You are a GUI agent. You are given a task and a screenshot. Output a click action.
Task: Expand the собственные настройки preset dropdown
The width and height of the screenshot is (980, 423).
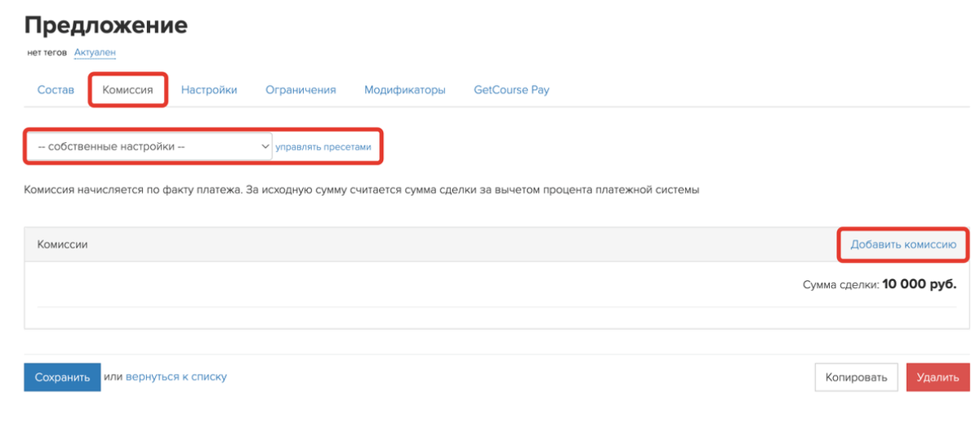tap(149, 147)
